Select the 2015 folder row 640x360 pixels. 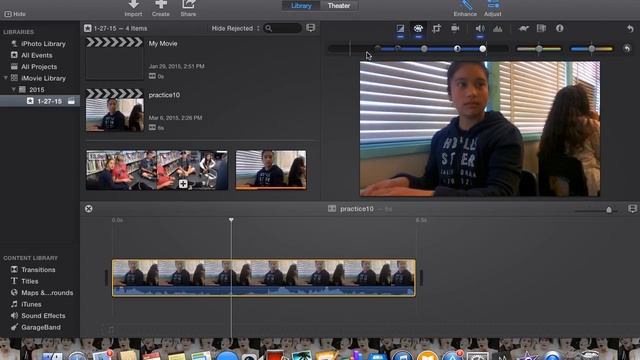[39, 89]
